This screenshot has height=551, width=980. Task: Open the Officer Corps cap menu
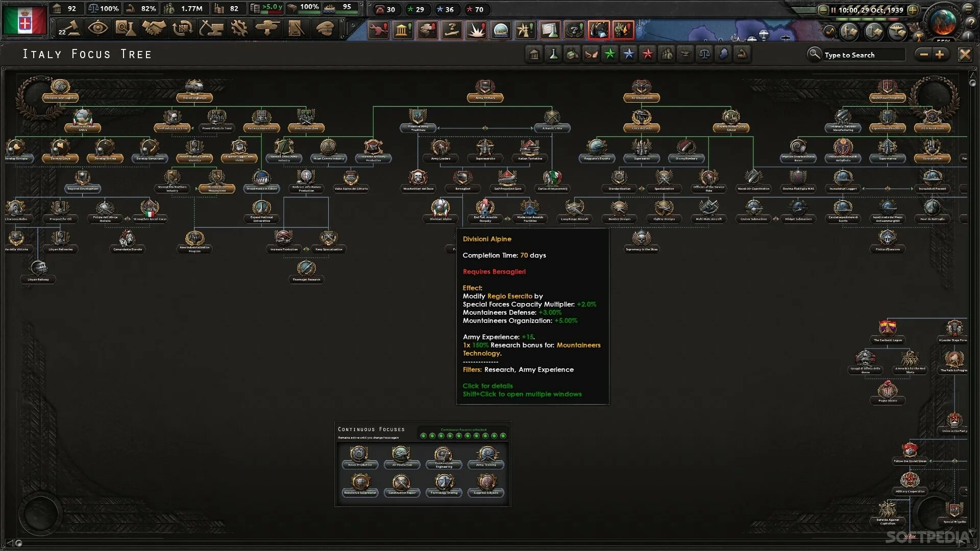[325, 29]
